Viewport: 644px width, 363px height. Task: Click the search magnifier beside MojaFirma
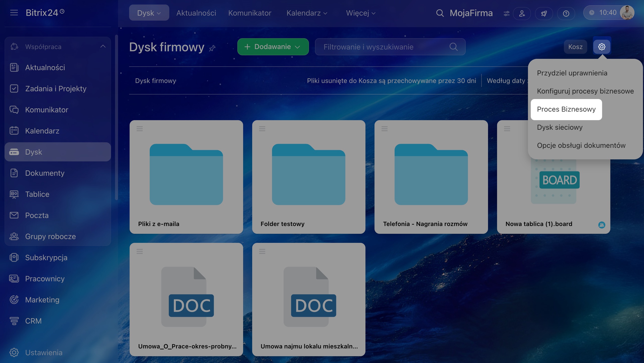click(x=440, y=13)
